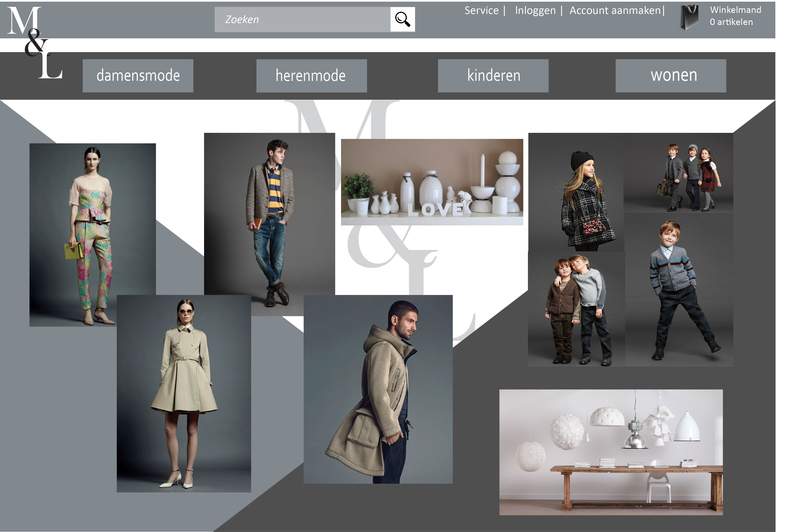The height and width of the screenshot is (532, 812).
Task: Click the Inloggen link
Action: coord(535,10)
